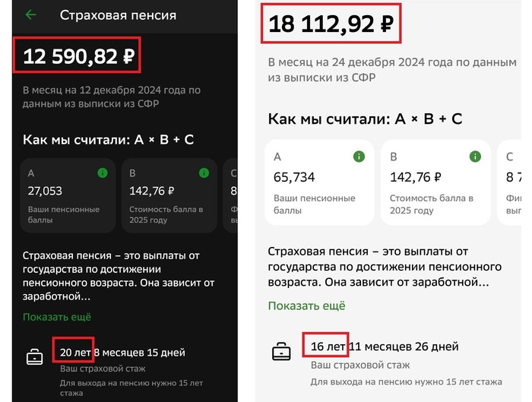Image resolution: width=532 pixels, height=402 pixels.
Task: Tap info icon on light card B
Action: [474, 157]
